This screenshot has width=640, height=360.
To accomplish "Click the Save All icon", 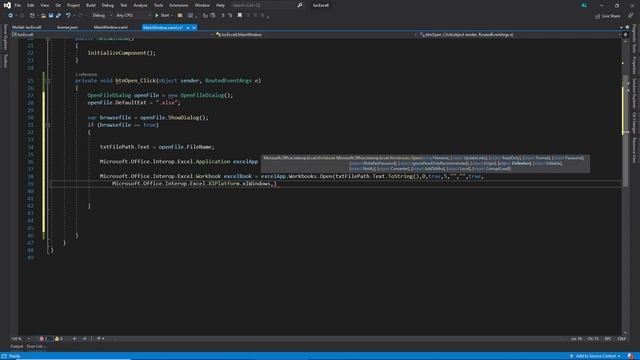I will tap(58, 16).
